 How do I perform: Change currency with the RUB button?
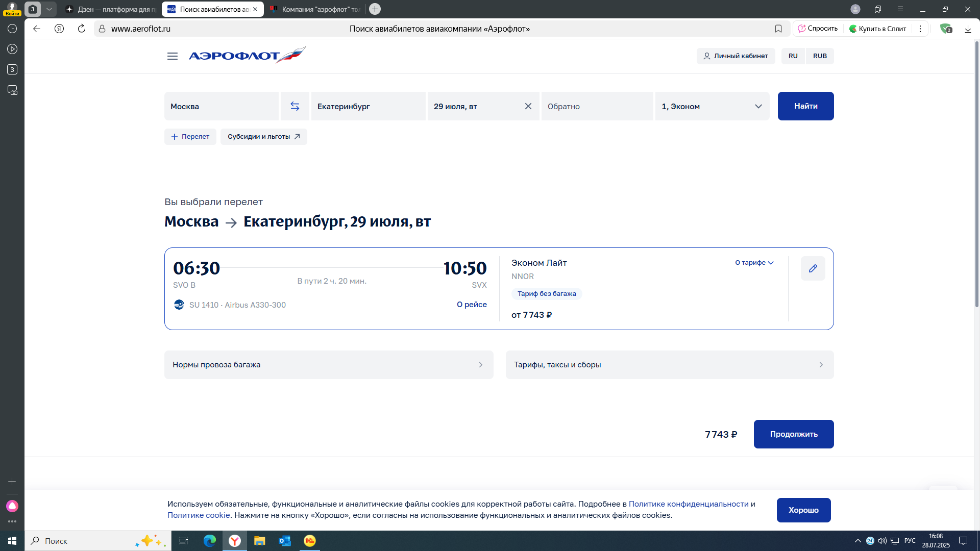tap(820, 56)
